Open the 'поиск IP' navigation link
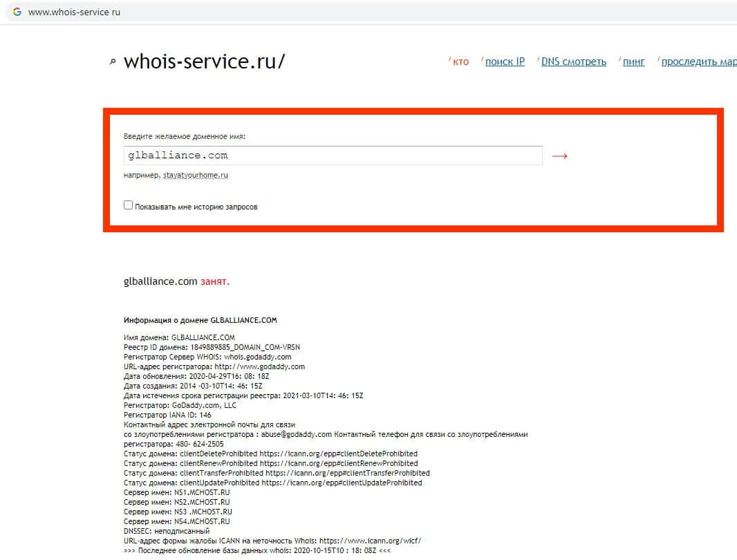 pyautogui.click(x=505, y=62)
